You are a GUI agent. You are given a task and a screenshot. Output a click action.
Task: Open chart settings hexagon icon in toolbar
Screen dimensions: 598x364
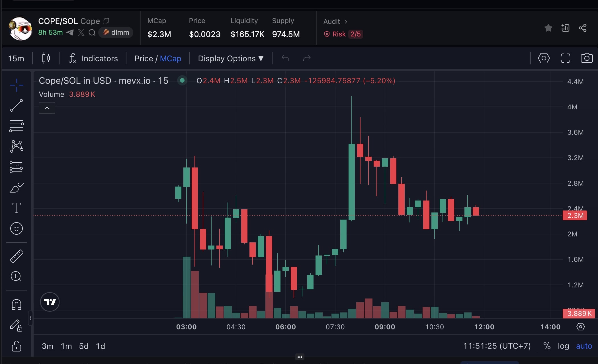click(544, 58)
